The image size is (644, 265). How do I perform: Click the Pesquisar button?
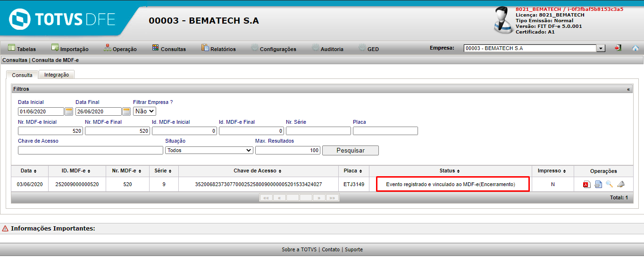tap(351, 150)
